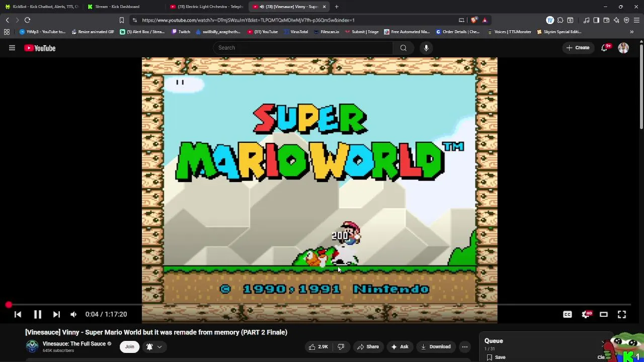This screenshot has width=644, height=362.
Task: Open VirusTotal bookmark
Action: tap(295, 32)
